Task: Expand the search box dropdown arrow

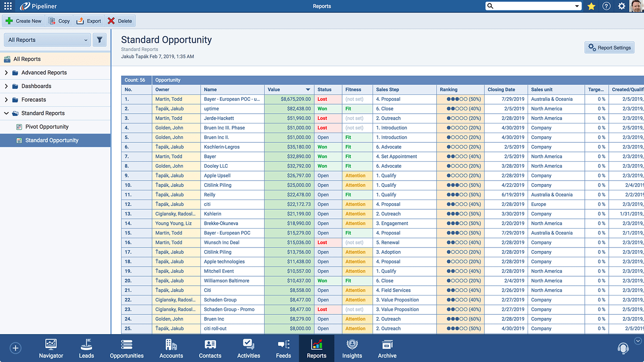Action: (x=577, y=6)
